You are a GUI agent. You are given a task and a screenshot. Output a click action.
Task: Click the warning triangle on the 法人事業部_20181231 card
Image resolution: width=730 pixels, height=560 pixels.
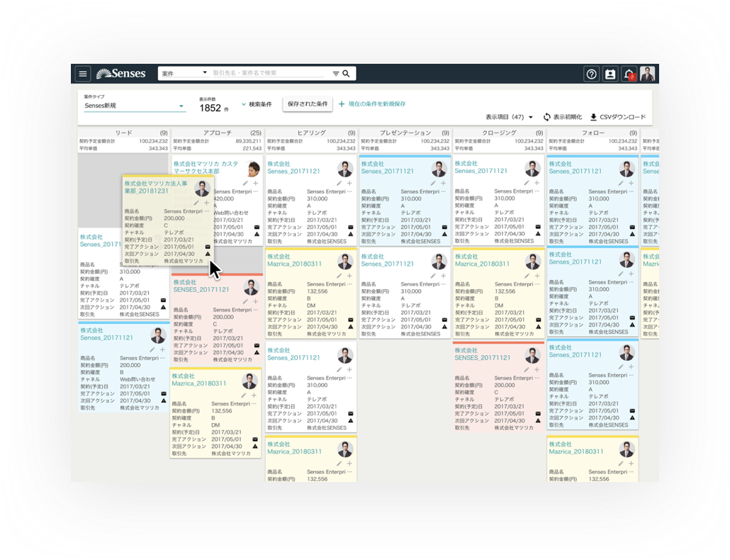(x=208, y=254)
